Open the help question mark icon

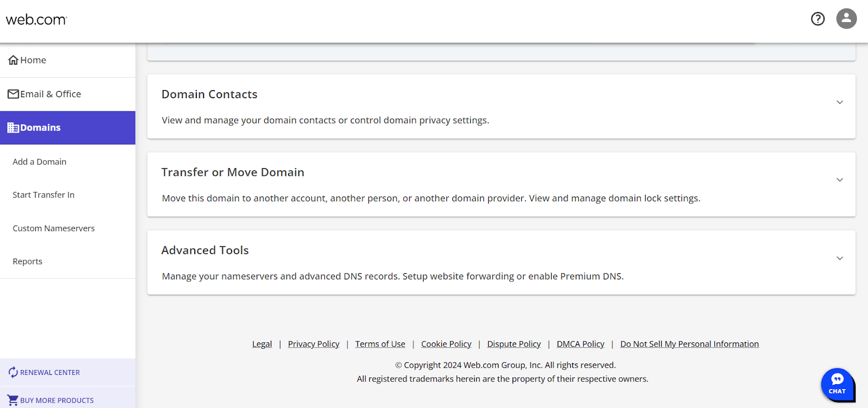818,19
